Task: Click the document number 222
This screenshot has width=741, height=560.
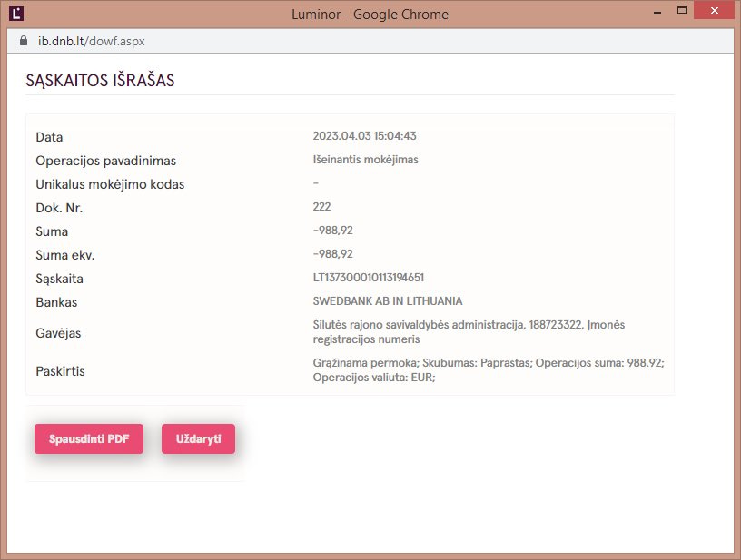Action: point(322,207)
